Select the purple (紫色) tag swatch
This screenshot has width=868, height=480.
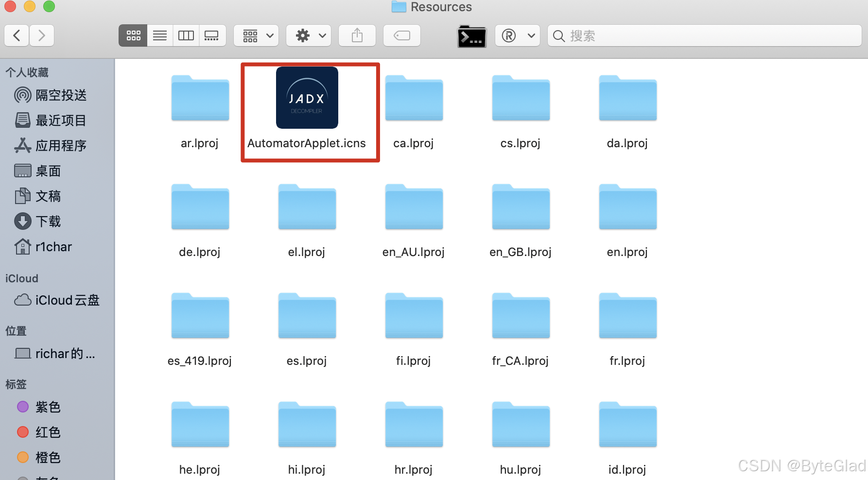(22, 407)
